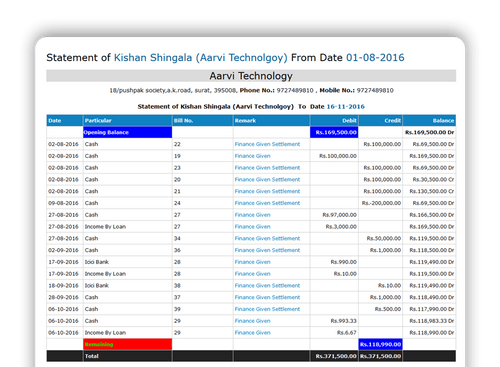Click the Rs.990.00 debit amount
The width and height of the screenshot is (500, 367).
tap(344, 262)
